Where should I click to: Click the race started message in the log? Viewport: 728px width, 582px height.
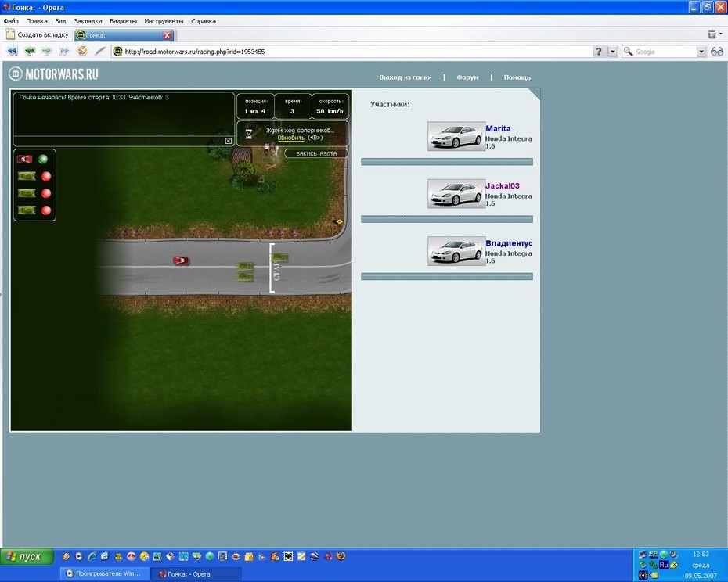(94, 98)
